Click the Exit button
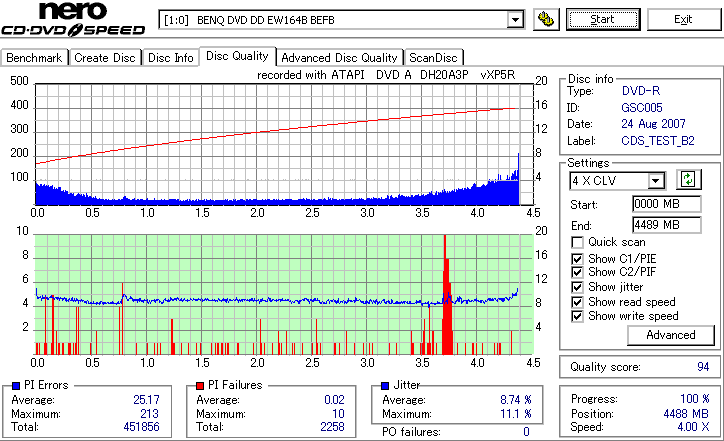The image size is (724, 441). 683,19
